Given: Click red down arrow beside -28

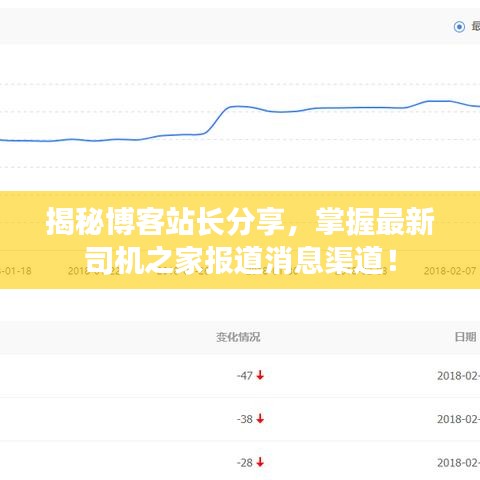Looking at the screenshot, I should pyautogui.click(x=260, y=462).
